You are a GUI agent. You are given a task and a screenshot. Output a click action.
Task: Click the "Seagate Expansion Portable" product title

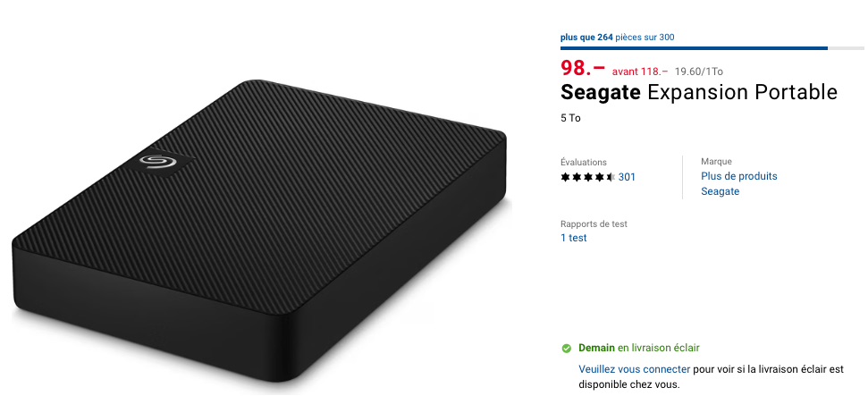[x=698, y=92]
